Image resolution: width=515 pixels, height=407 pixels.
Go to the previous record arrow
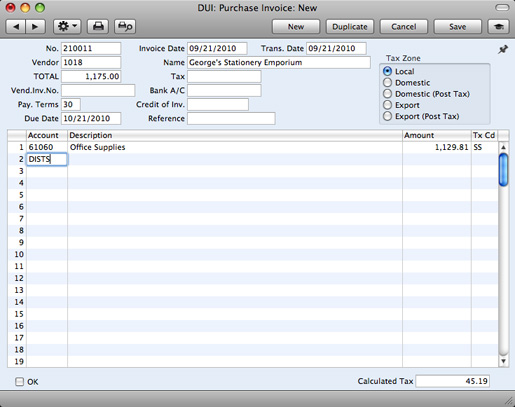click(x=16, y=27)
